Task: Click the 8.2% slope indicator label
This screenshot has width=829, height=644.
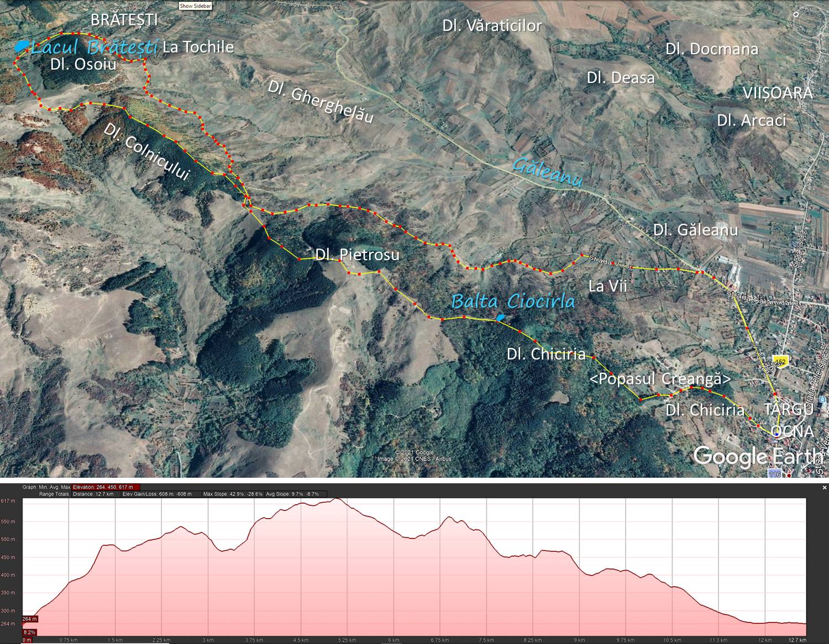Action: point(29,632)
